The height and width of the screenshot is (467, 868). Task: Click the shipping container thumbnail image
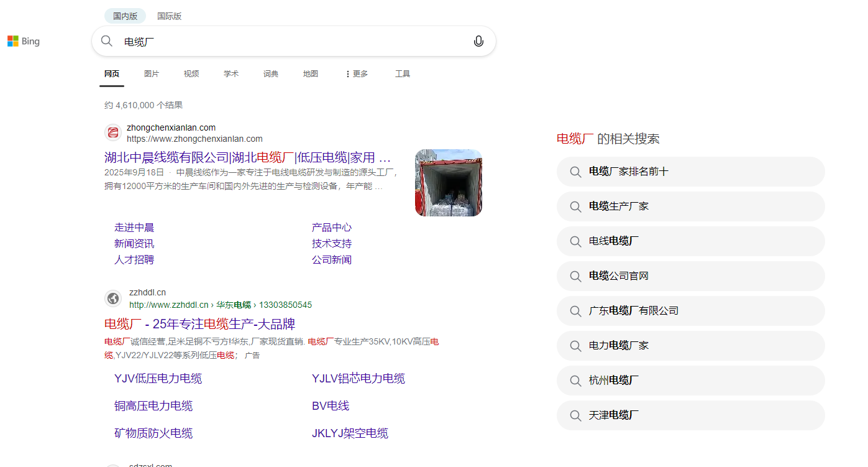coord(448,182)
